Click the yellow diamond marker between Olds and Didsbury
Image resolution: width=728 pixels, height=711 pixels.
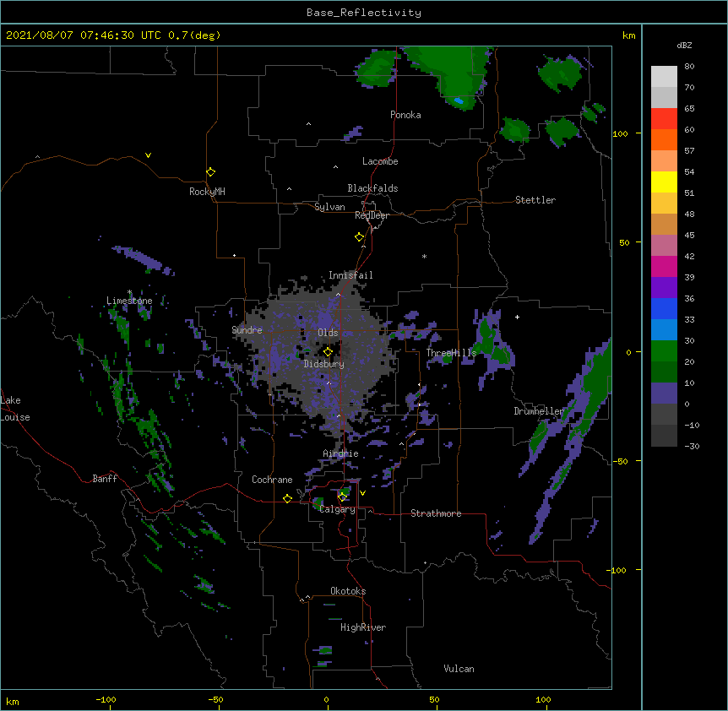tap(328, 352)
